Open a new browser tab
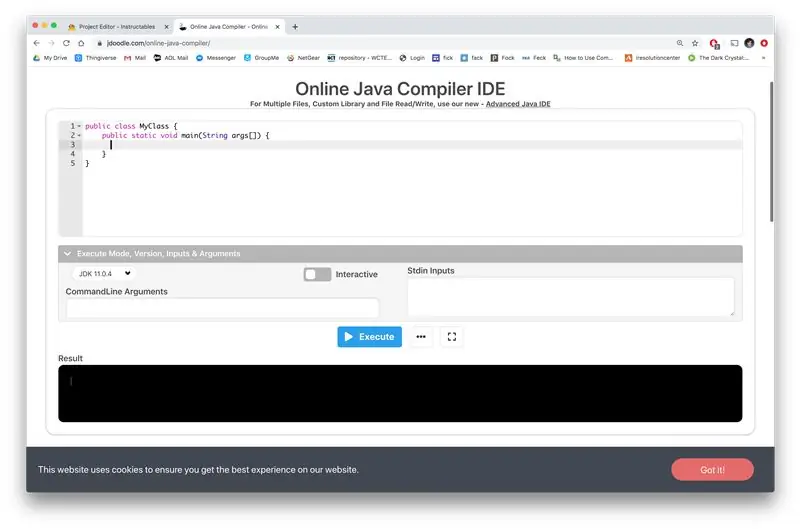Viewport: 800px width, 529px height. [x=295, y=27]
